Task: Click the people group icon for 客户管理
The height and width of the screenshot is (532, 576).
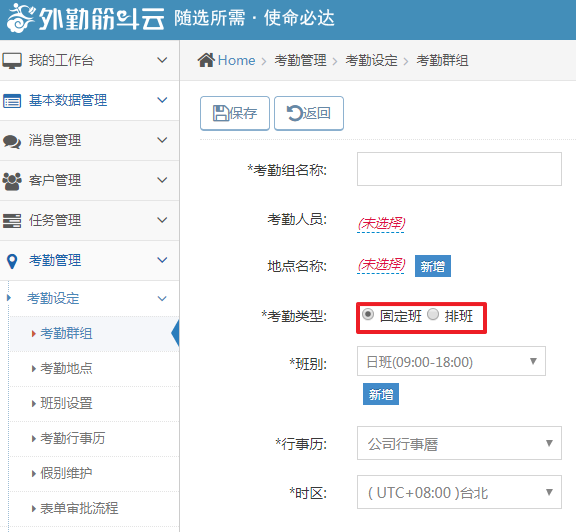Action: click(12, 181)
